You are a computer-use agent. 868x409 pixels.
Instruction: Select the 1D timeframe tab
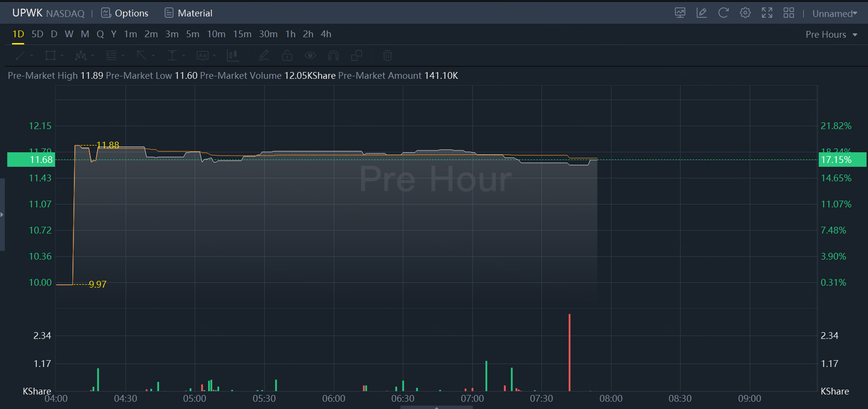pos(18,34)
